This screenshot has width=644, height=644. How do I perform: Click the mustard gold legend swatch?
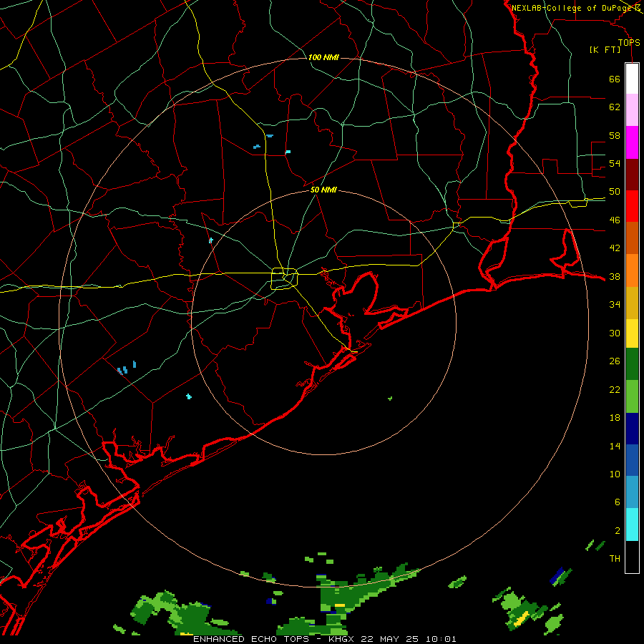(632, 303)
